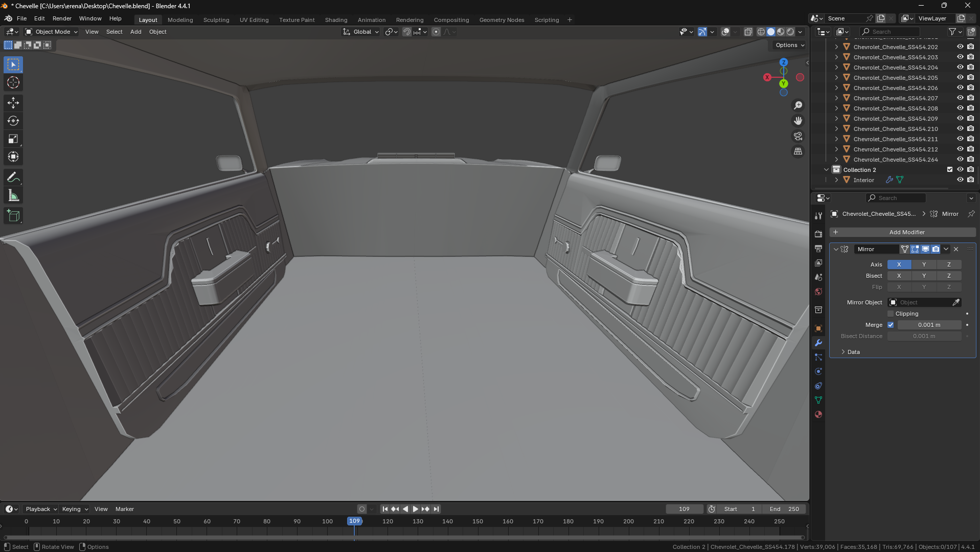Collapse the Mirror modifier panel
The width and height of the screenshot is (980, 552).
(836, 249)
